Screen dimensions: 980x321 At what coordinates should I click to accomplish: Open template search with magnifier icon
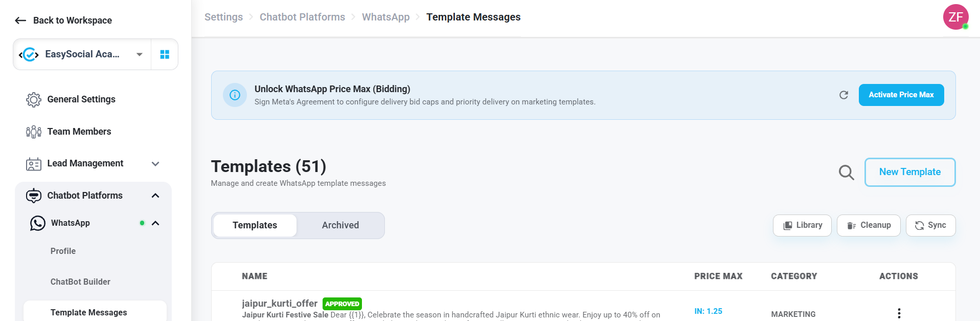tap(847, 173)
